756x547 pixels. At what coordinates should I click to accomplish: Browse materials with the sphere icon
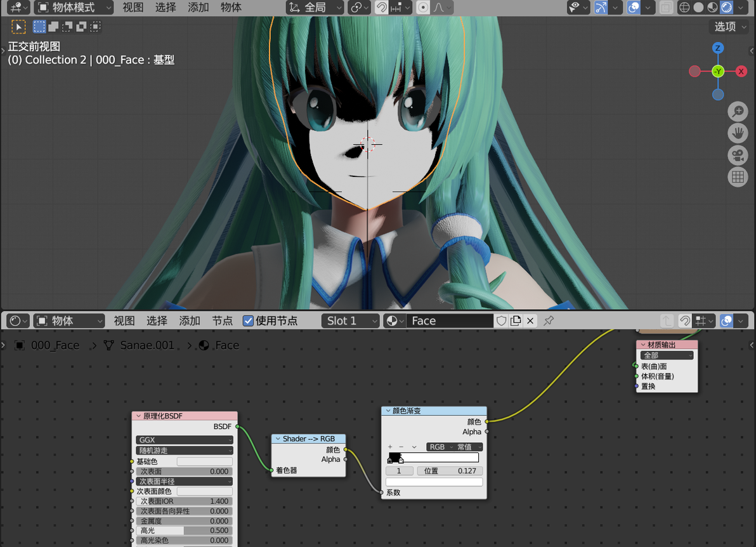[x=395, y=320]
